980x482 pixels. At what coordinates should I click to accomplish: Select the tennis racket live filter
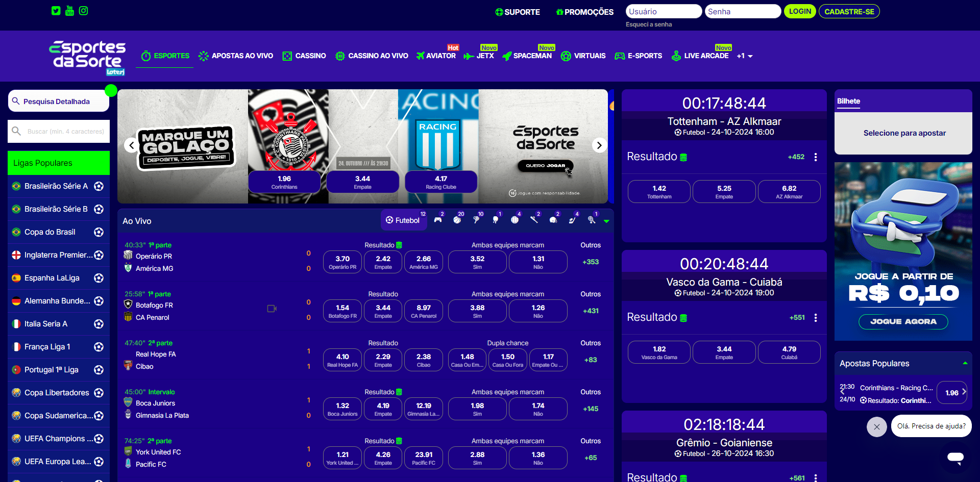coord(476,220)
